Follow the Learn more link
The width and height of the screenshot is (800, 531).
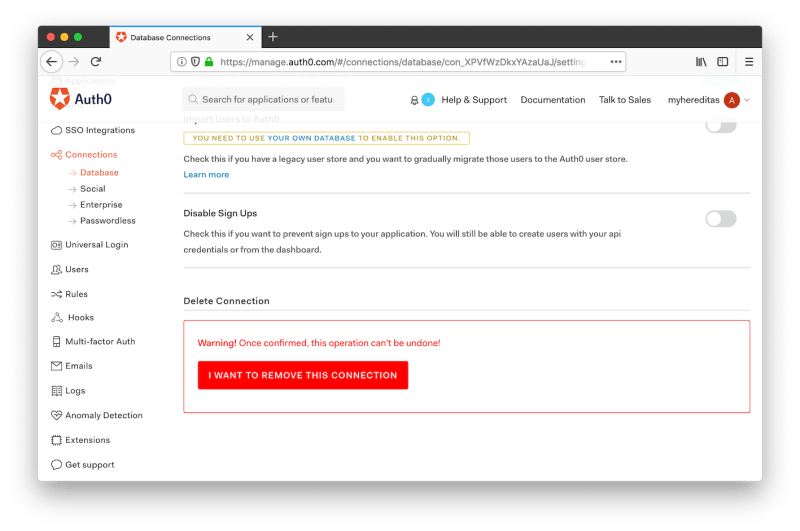click(x=206, y=174)
